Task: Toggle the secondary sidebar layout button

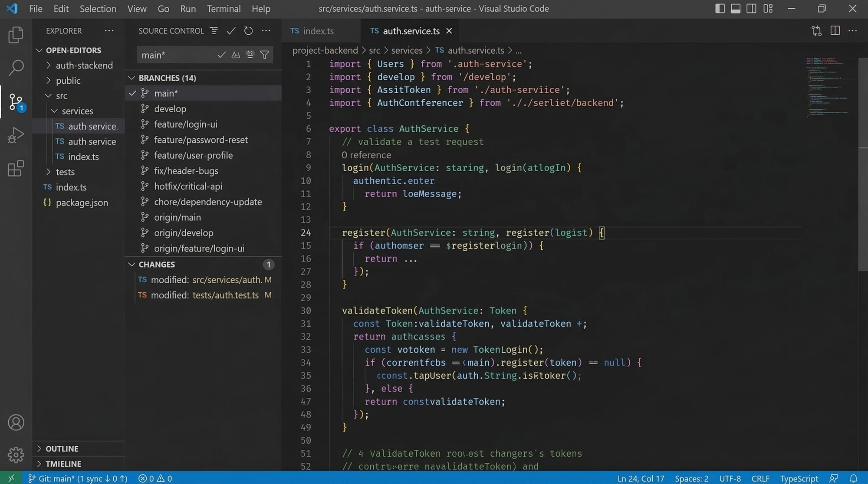Action: pos(752,9)
